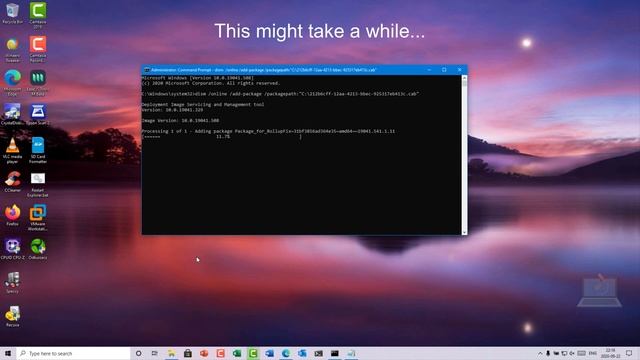Open CrystalDiskInfo desktop icon
Viewport: 640px width, 360px height.
(x=12, y=113)
